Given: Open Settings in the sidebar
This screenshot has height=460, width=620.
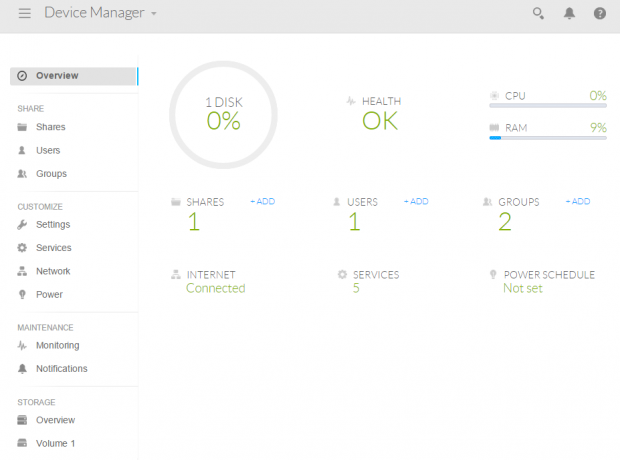Looking at the screenshot, I should 53,225.
